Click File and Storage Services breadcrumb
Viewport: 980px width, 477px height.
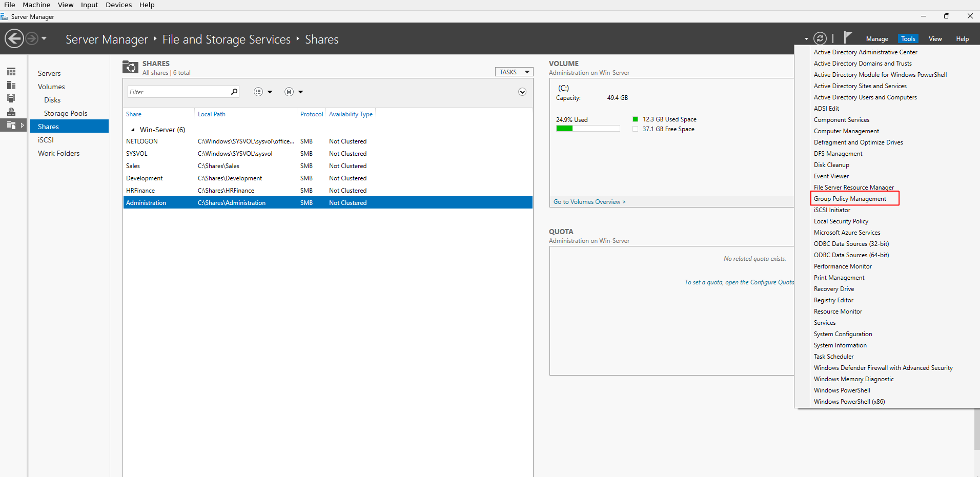tap(227, 39)
